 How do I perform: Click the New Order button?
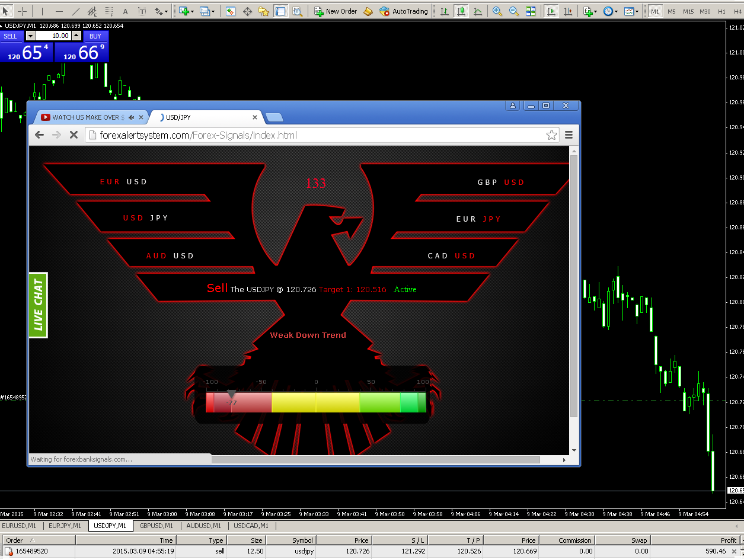[x=336, y=11]
